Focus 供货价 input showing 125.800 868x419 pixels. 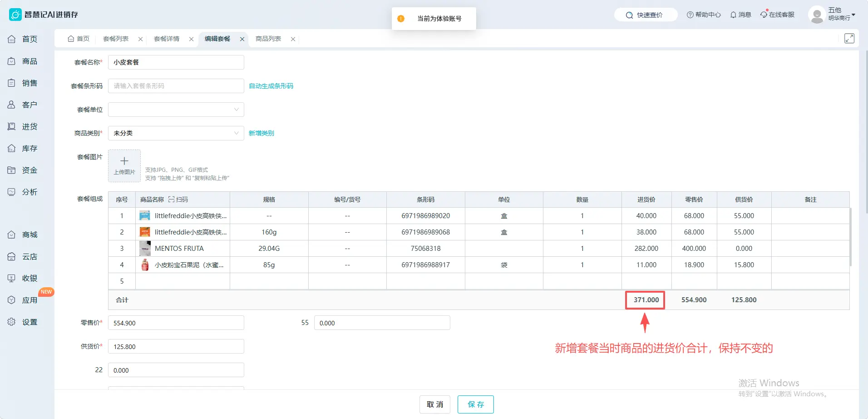pos(176,346)
